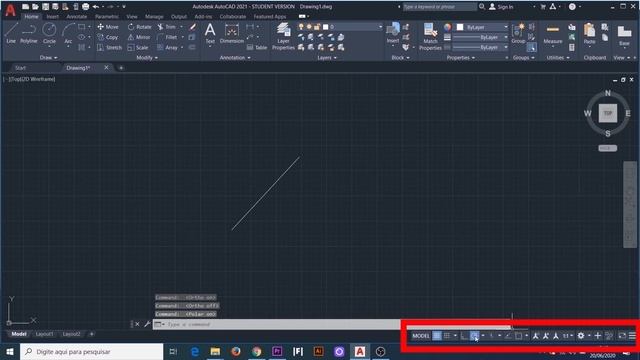Toggle clean screen icon in status bar
The image size is (640, 360).
[622, 336]
